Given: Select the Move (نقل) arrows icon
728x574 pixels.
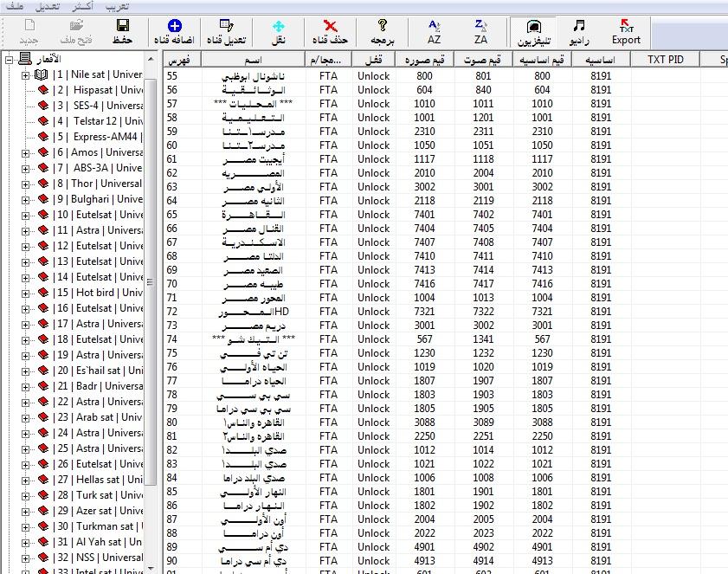Looking at the screenshot, I should (x=279, y=26).
